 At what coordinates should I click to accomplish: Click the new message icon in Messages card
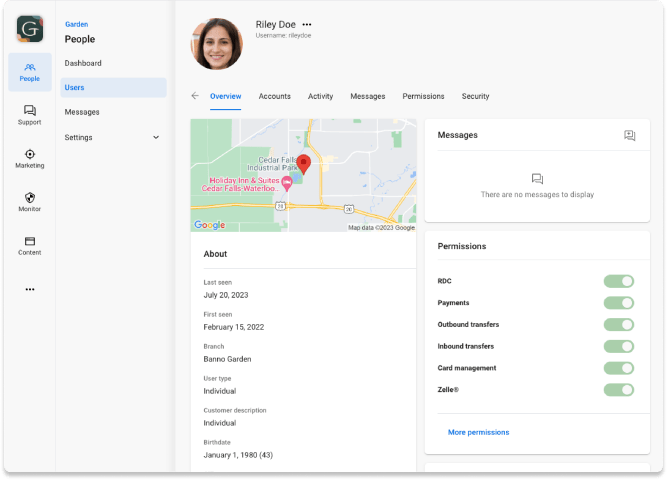coord(629,135)
